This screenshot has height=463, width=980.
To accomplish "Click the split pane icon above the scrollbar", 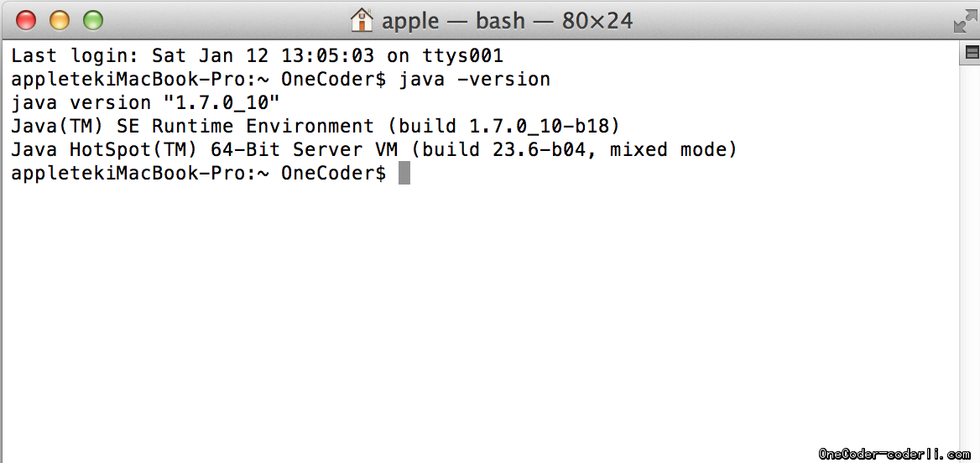I will coord(972,52).
